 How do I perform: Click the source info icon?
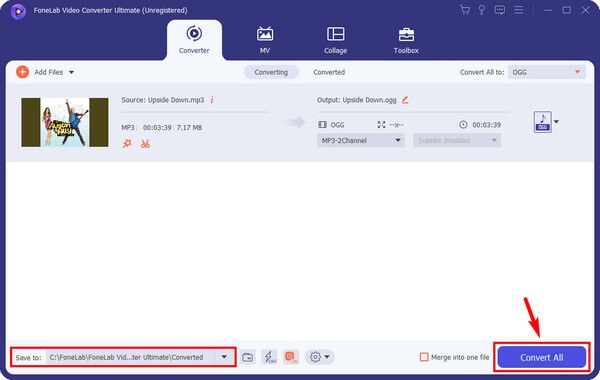[212, 100]
